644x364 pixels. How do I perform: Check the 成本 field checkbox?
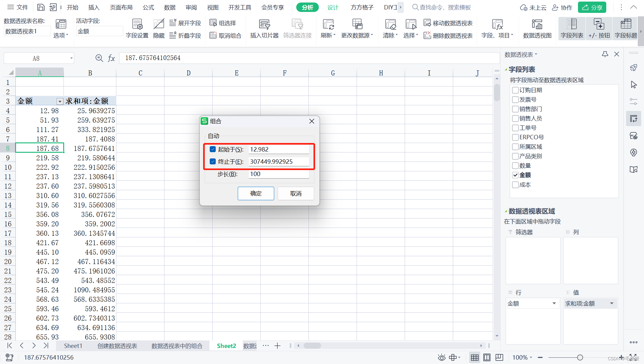(x=515, y=185)
